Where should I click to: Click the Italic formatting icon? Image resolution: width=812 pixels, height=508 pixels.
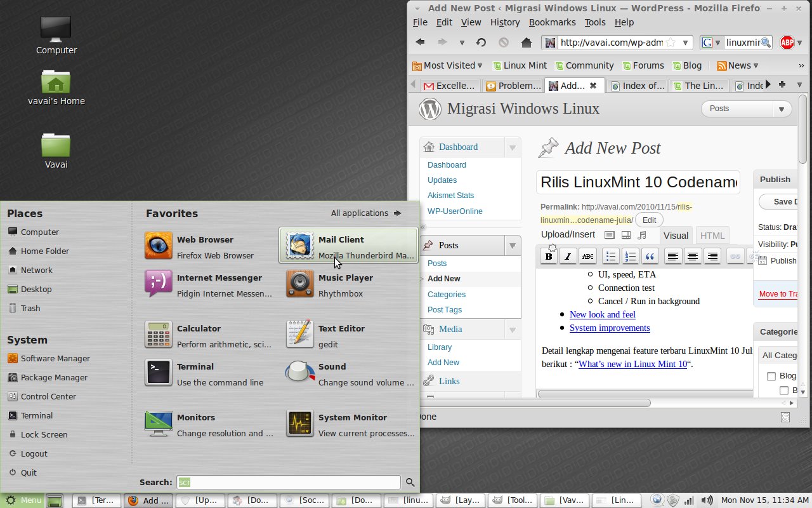(568, 257)
